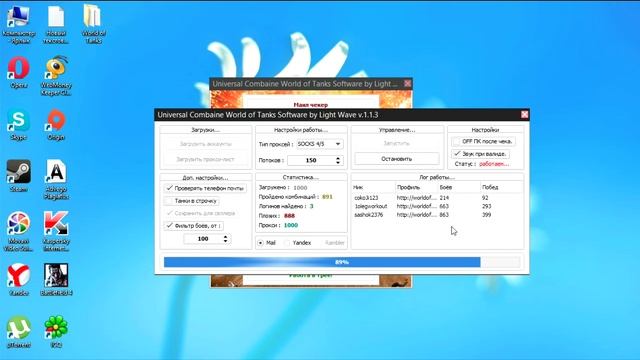This screenshot has height=360, width=640.
Task: Open the new text document icon
Action: (x=56, y=23)
